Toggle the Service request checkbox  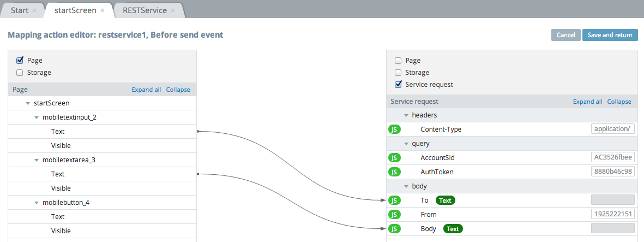click(398, 85)
